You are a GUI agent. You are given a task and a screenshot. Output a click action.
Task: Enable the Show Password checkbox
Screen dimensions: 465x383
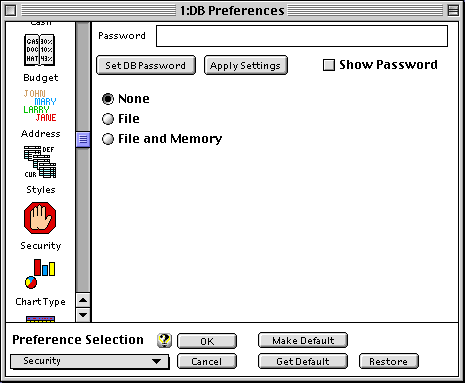point(329,65)
